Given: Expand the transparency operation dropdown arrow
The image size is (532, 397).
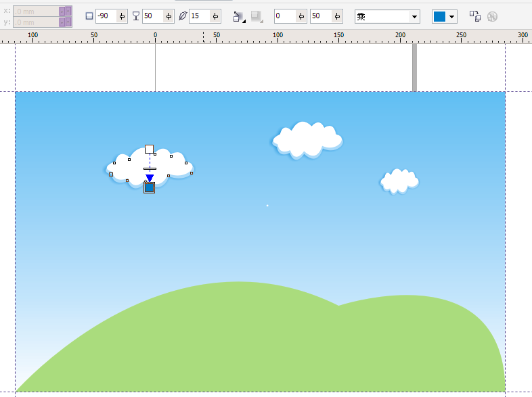Looking at the screenshot, I should point(414,16).
